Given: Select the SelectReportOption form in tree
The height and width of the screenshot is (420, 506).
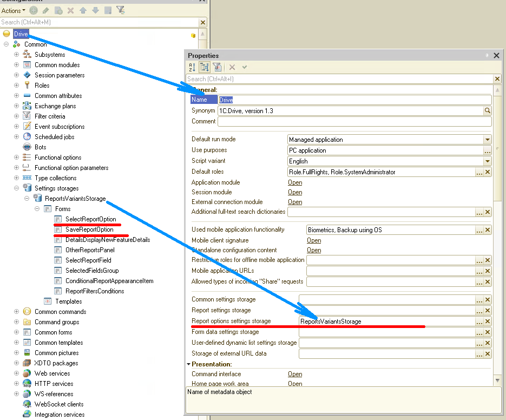Looking at the screenshot, I should click(x=90, y=219).
